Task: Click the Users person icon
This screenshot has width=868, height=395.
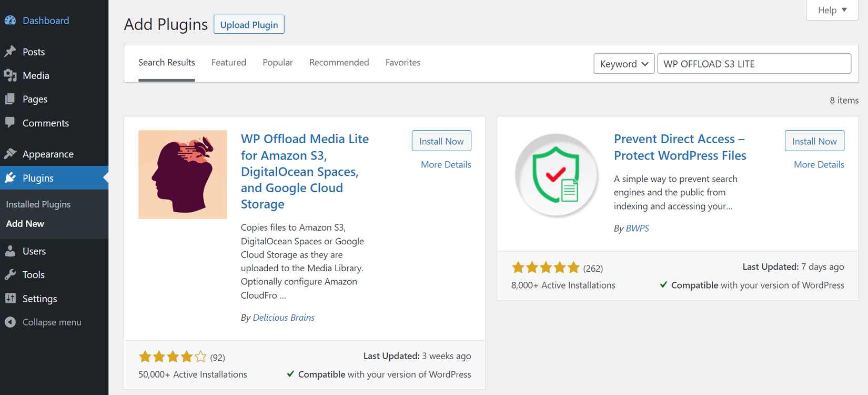Action: click(x=10, y=251)
